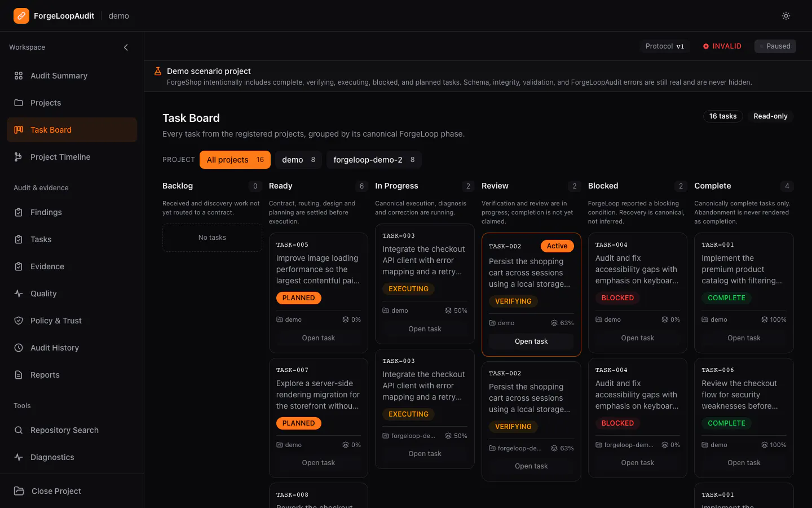812x508 pixels.
Task: Click the Review the checkout flow title
Action: [740, 395]
